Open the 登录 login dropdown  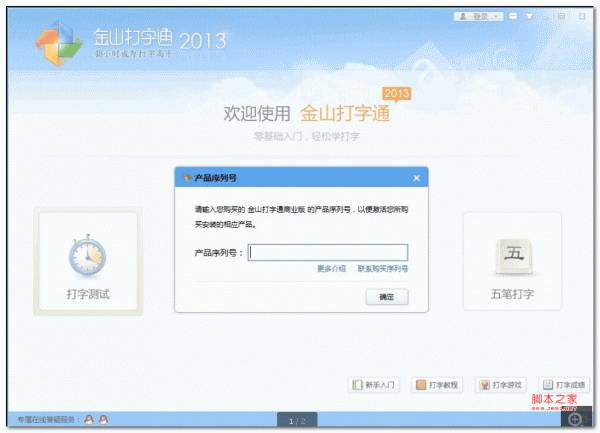point(478,16)
